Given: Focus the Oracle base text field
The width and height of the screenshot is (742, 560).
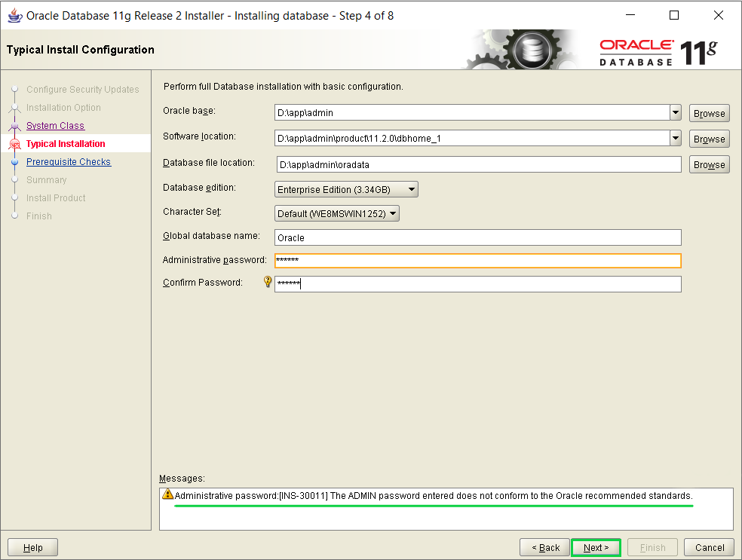Looking at the screenshot, I should pos(472,112).
